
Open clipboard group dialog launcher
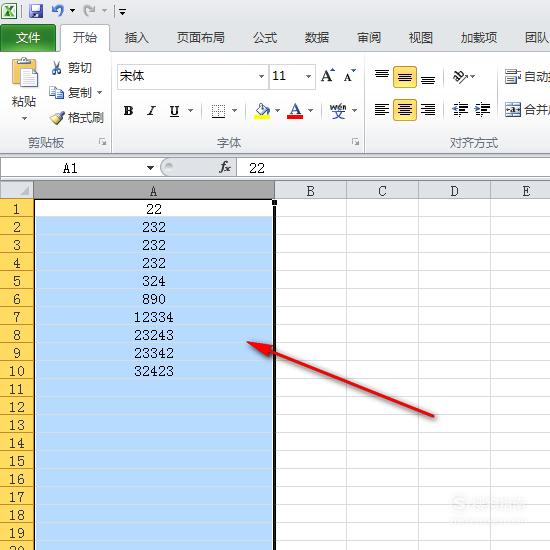click(x=103, y=142)
